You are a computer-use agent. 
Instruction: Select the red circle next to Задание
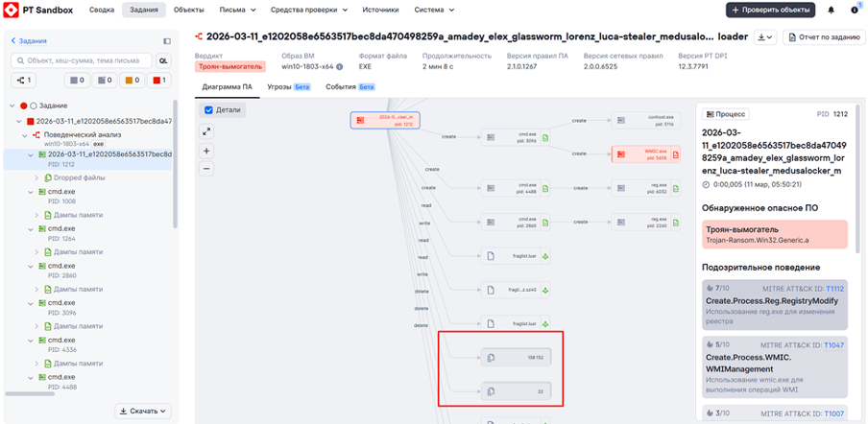tap(24, 106)
